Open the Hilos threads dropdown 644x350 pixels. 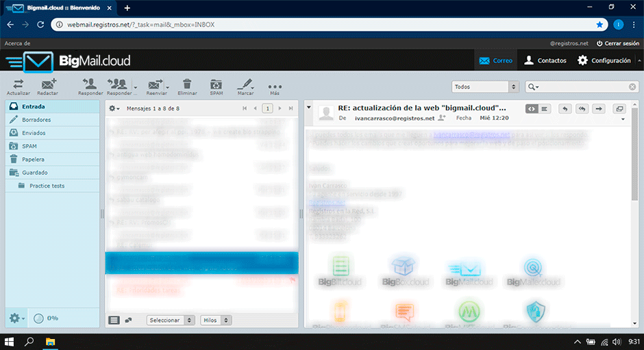(x=216, y=320)
